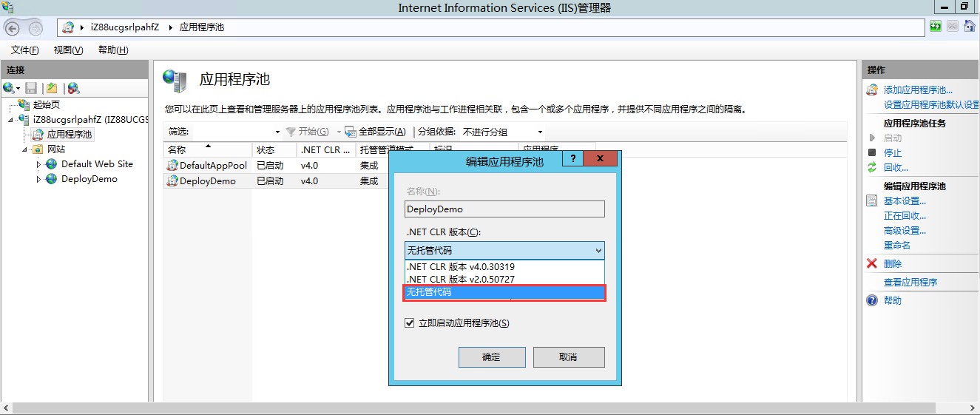Collapse the iZ88ucgsrlpahfZ server node

(x=11, y=120)
